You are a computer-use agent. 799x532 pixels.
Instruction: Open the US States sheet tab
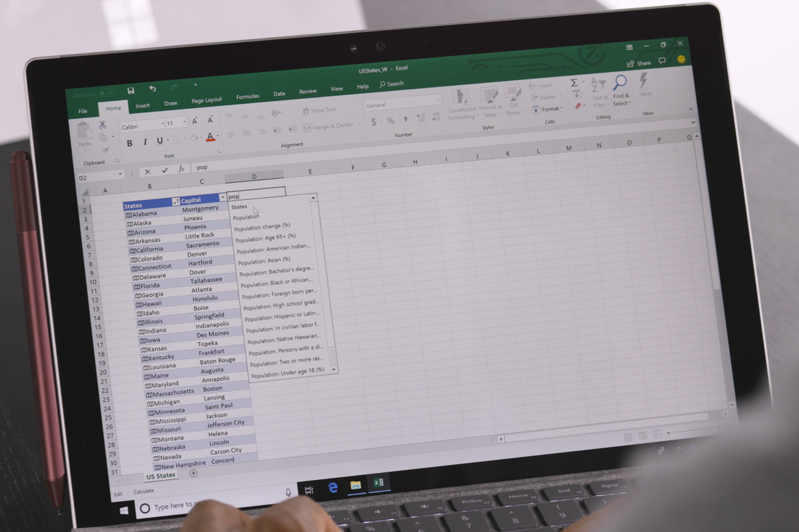point(160,476)
